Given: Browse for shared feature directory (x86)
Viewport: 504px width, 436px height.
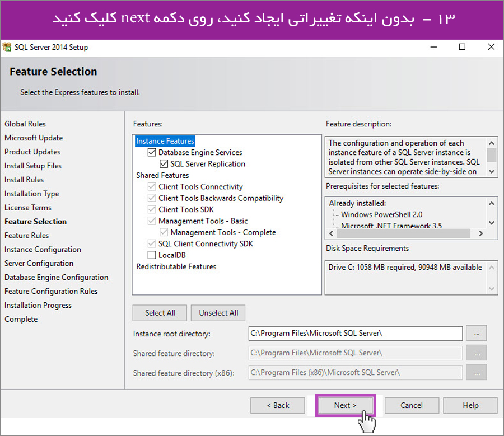Looking at the screenshot, I should tap(477, 373).
